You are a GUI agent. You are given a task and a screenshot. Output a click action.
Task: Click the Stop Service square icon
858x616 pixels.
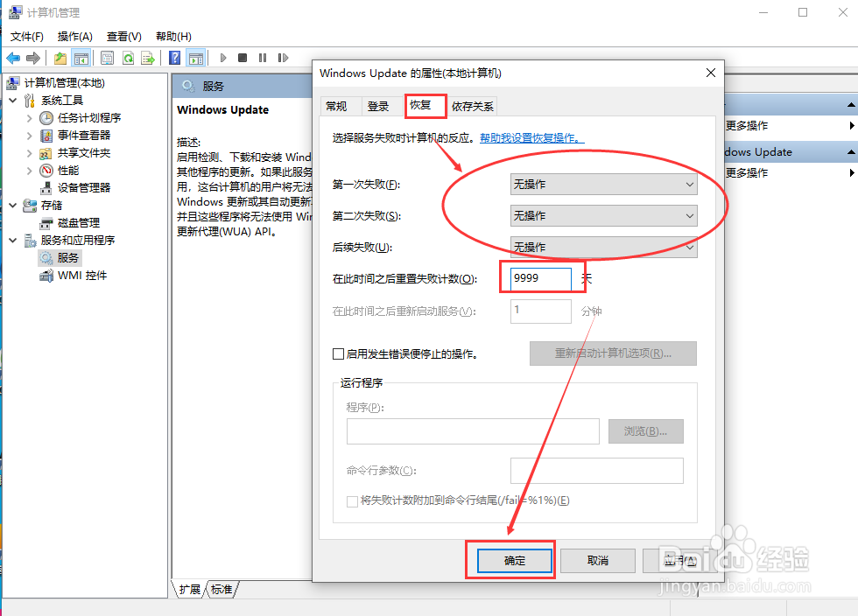coord(243,58)
